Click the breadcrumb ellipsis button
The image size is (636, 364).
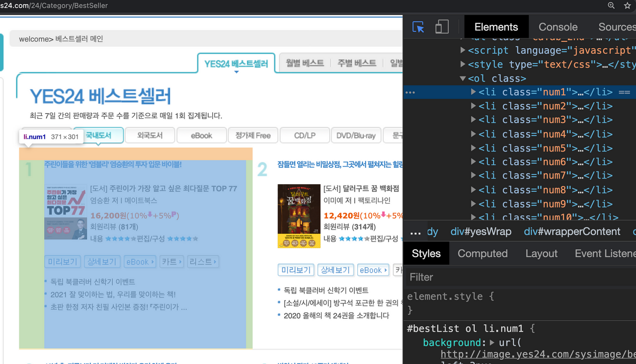416,231
